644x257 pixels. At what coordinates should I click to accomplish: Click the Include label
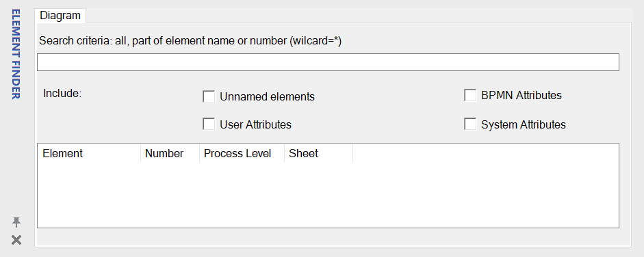pos(62,93)
